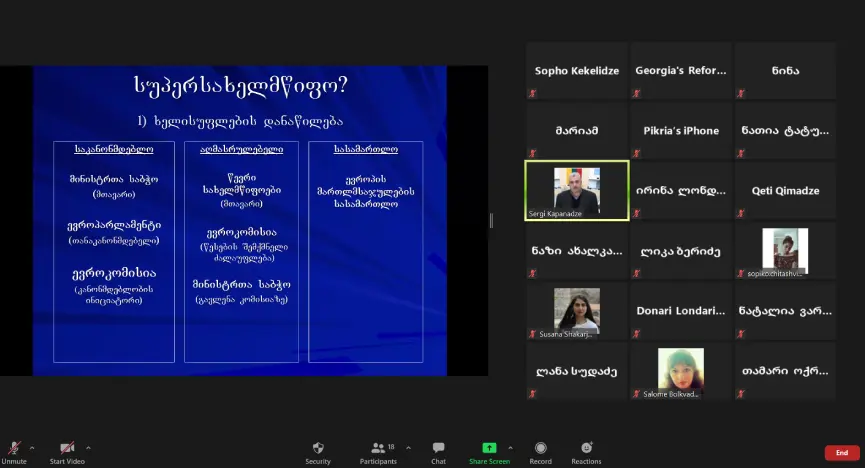The image size is (865, 468).
Task: Click Sopho Kekelidze participant tile
Action: [576, 71]
